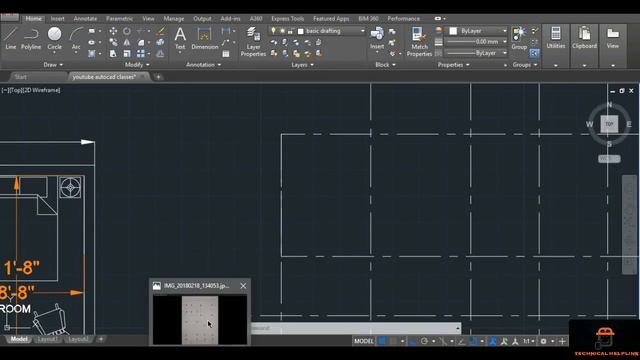Click the WCS button below ViewCube
The image size is (640, 360).
click(x=609, y=158)
